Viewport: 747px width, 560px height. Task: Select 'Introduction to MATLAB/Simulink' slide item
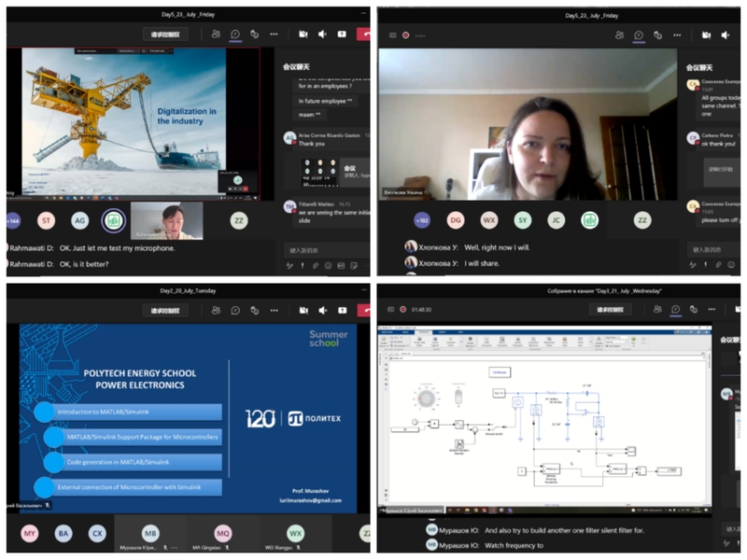[x=128, y=412]
